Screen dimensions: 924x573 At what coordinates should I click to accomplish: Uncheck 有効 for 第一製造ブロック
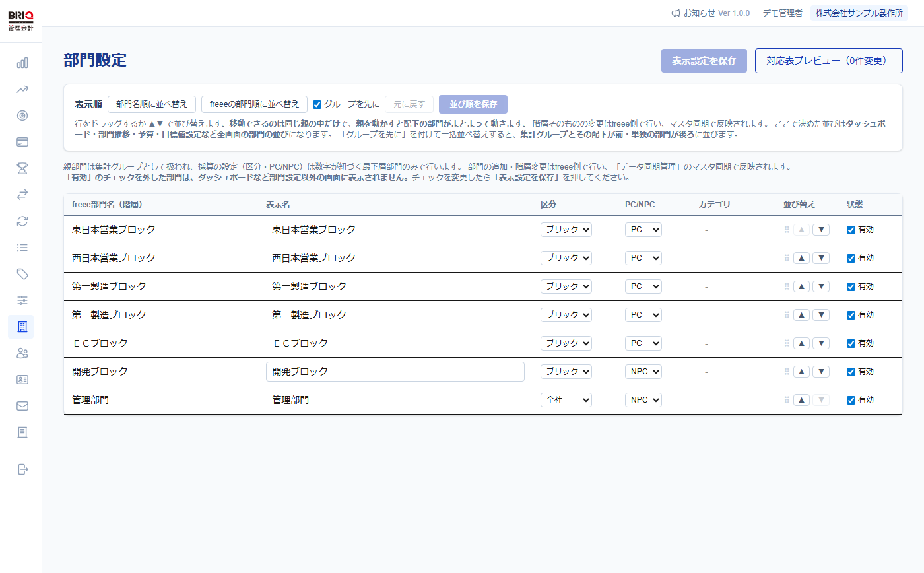click(851, 286)
